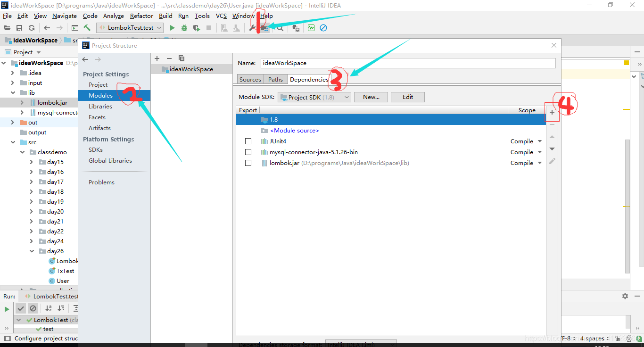This screenshot has width=644, height=347.
Task: Click the main toolbar Back arrow
Action: pyautogui.click(x=47, y=28)
